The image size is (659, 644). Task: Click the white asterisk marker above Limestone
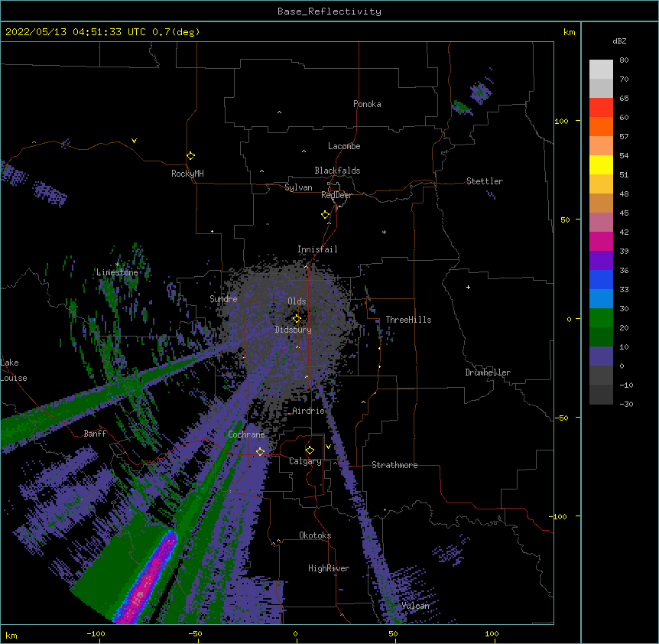117,265
